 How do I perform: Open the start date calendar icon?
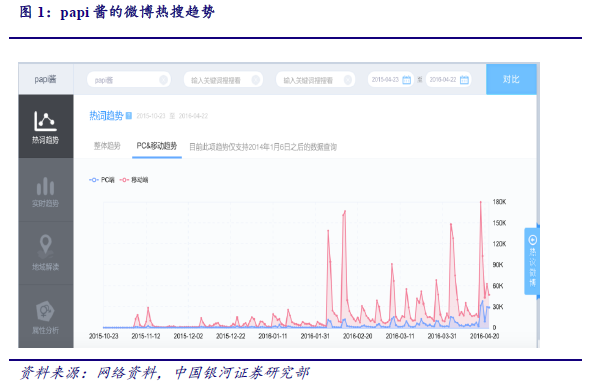(406, 80)
